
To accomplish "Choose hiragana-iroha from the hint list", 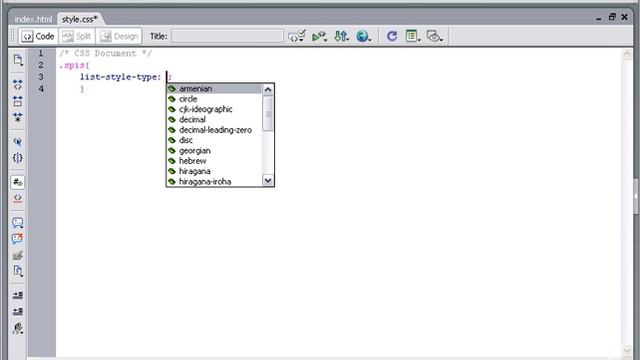I will [214, 182].
